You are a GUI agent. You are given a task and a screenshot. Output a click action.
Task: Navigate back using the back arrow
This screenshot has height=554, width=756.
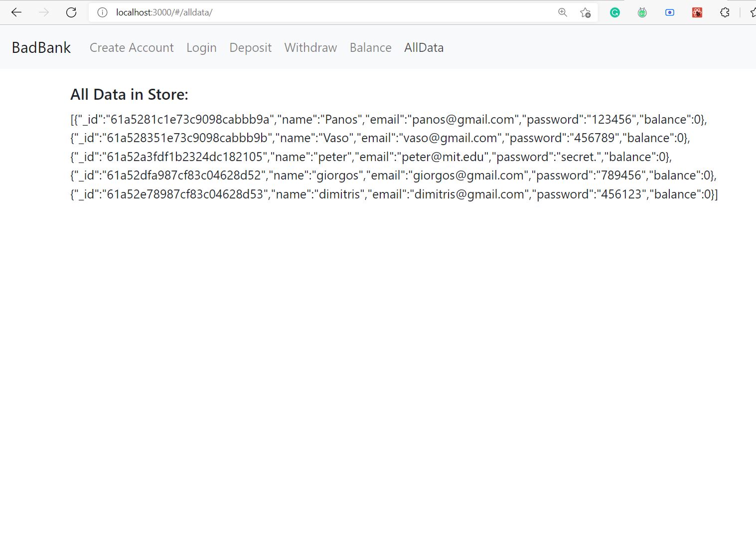[x=16, y=12]
